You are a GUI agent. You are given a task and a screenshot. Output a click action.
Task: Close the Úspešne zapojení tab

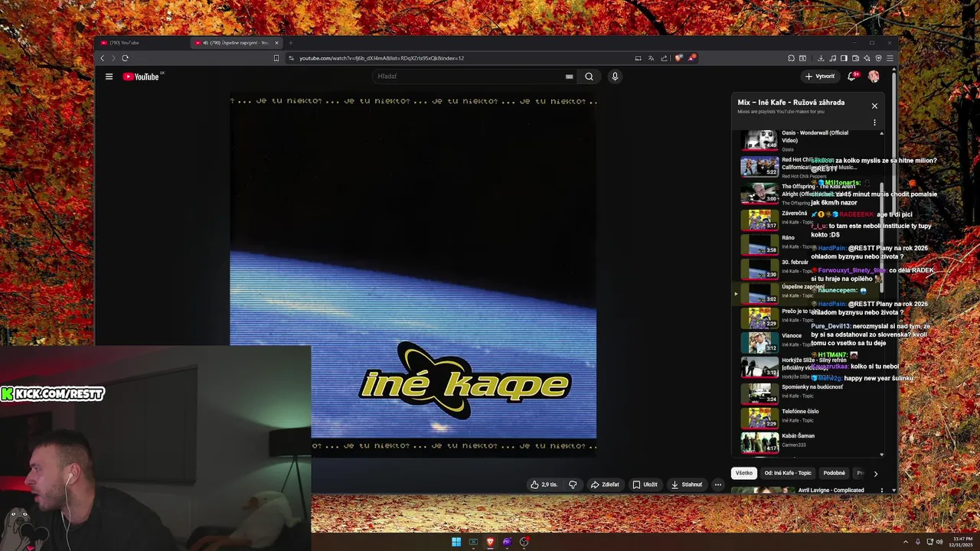[276, 43]
